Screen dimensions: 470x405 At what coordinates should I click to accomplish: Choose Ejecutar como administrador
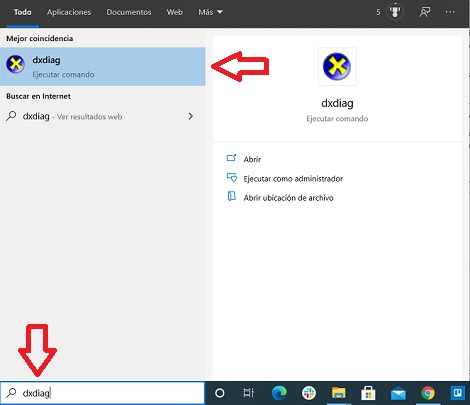pos(293,179)
